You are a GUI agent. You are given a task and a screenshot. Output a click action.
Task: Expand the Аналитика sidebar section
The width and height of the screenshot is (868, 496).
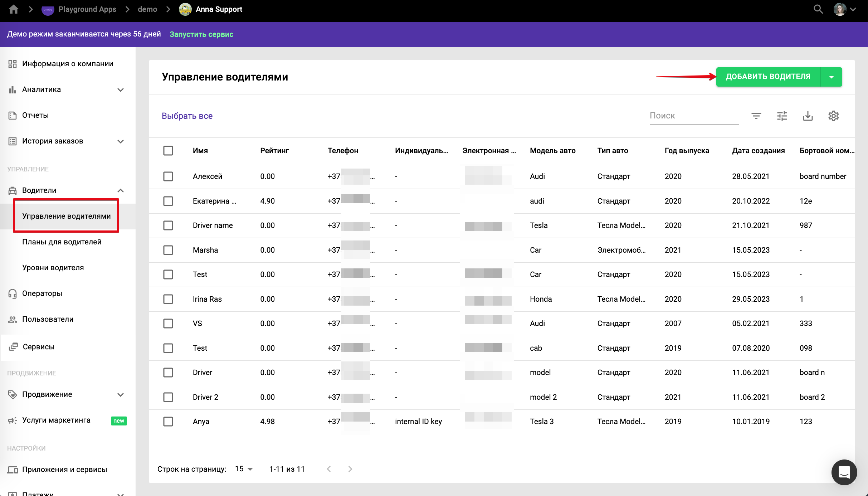tap(121, 89)
